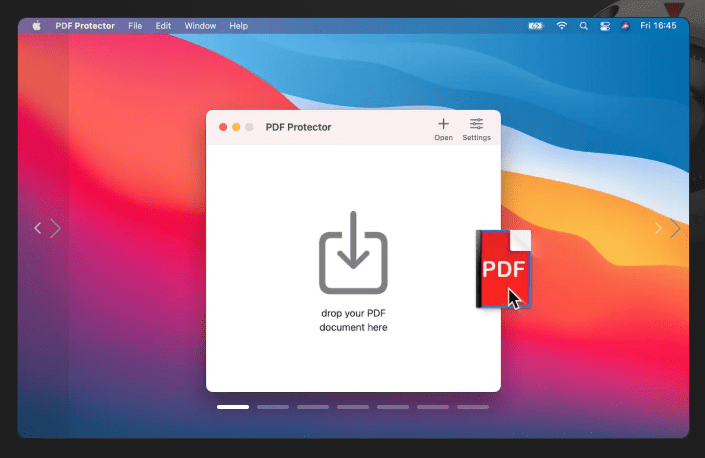This screenshot has height=458, width=705.
Task: Open the Window menu
Action: pyautogui.click(x=200, y=26)
